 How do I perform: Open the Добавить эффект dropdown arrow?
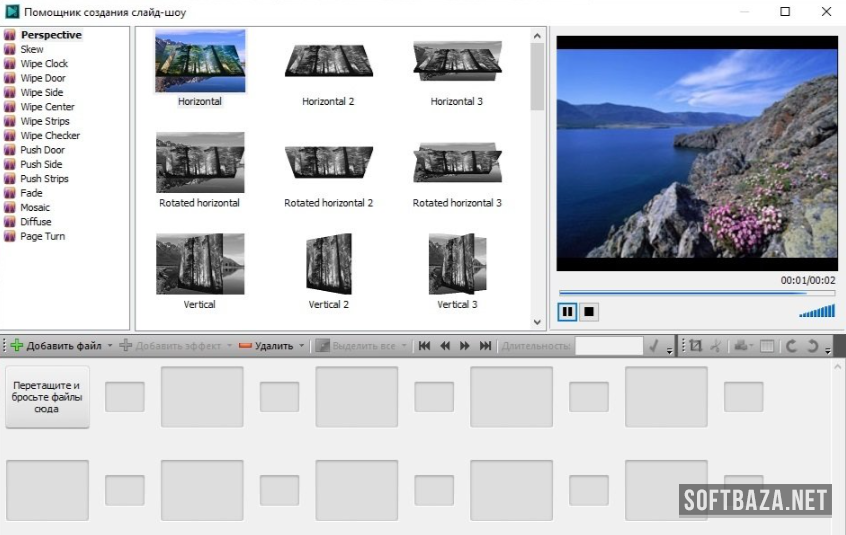(x=231, y=346)
